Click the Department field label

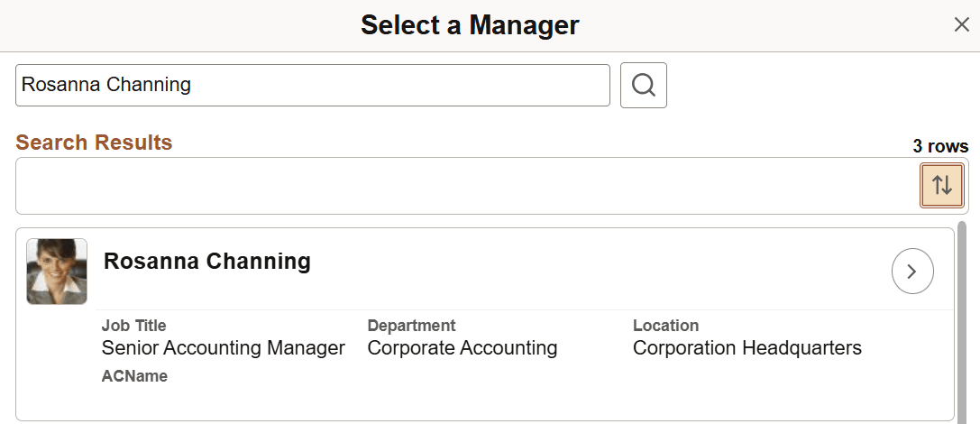(411, 326)
